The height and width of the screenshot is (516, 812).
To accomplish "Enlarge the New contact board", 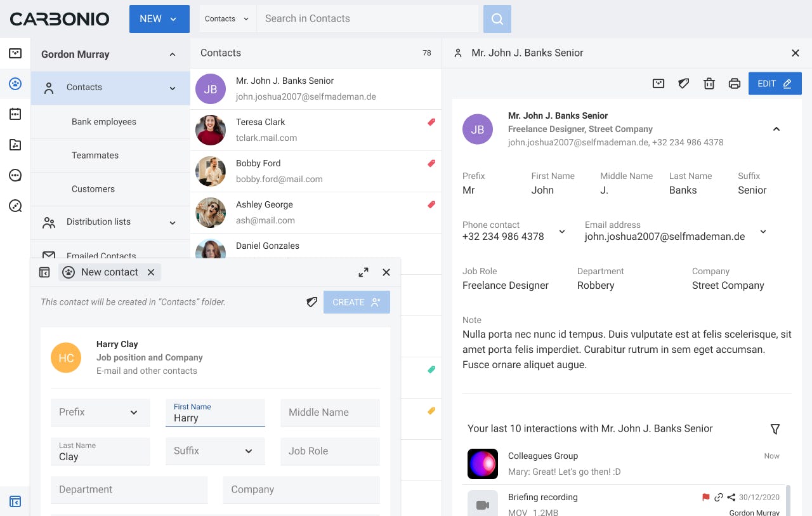I will [363, 272].
